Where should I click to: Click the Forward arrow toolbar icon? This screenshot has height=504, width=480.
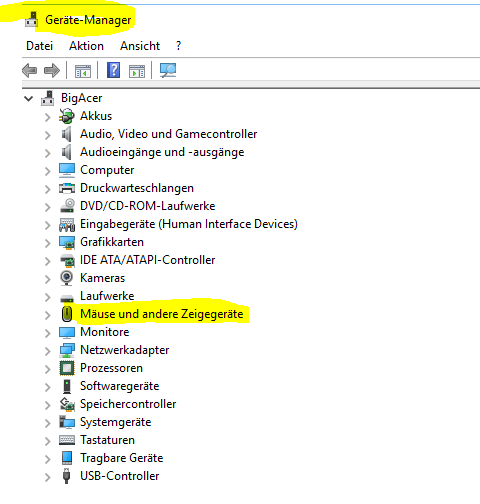52,71
